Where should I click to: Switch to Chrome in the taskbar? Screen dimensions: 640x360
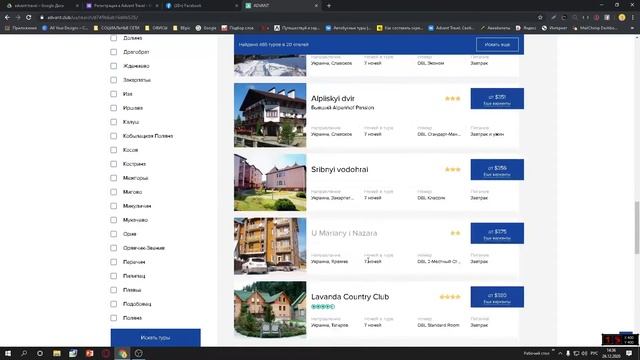pos(123,353)
